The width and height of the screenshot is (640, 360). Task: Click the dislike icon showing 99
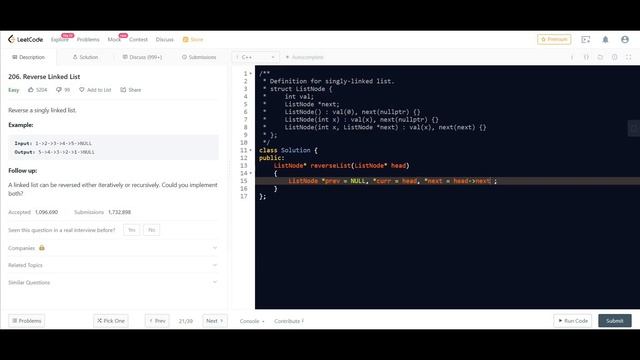[x=59, y=90]
